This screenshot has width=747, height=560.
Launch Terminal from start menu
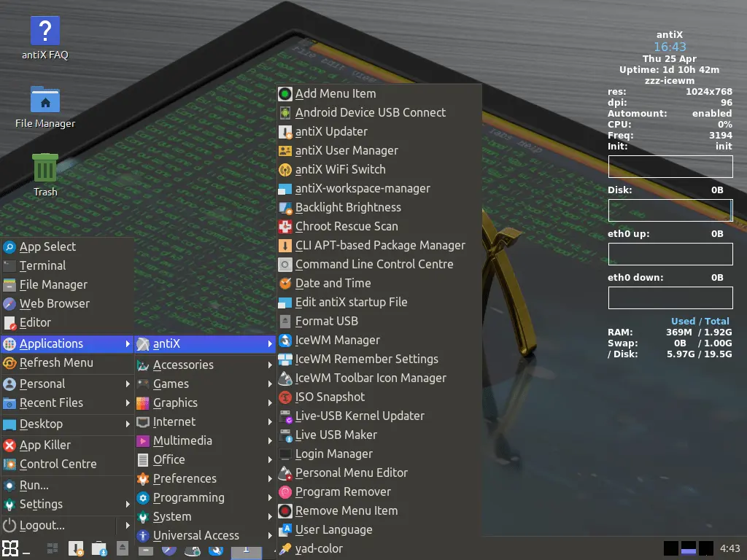click(x=66, y=266)
